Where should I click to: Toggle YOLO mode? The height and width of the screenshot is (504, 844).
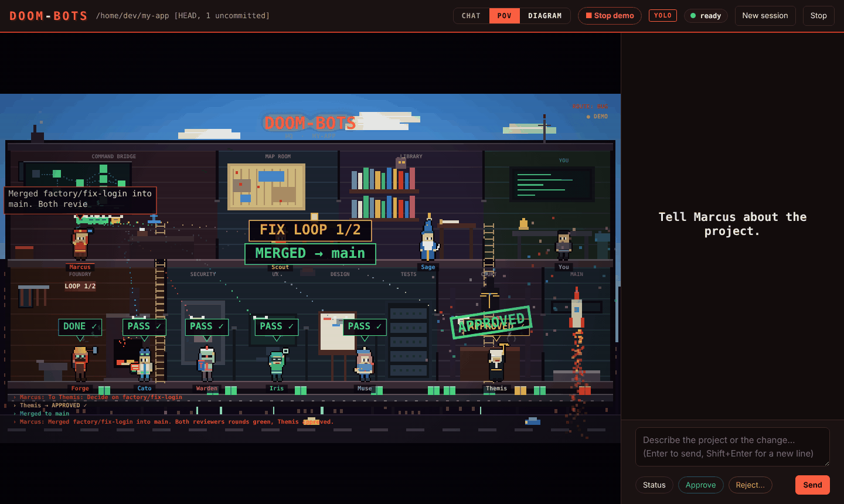tap(663, 16)
